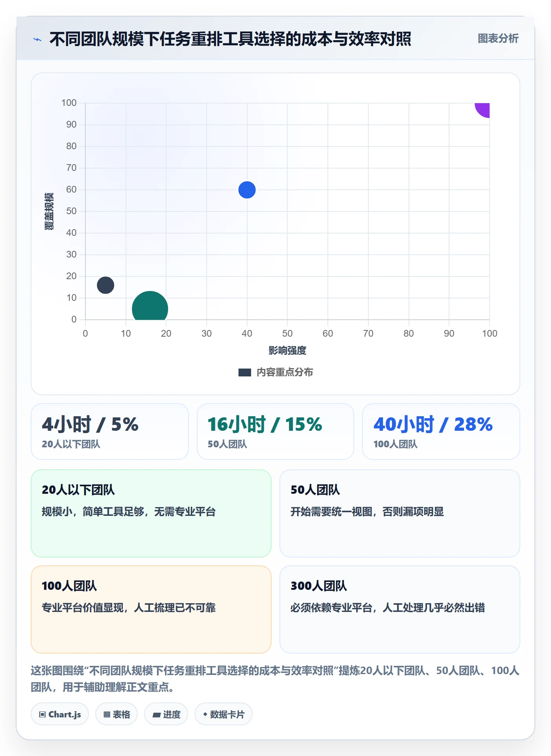The width and height of the screenshot is (551, 756).
Task: Click the blue bubble on the chart
Action: pyautogui.click(x=247, y=190)
